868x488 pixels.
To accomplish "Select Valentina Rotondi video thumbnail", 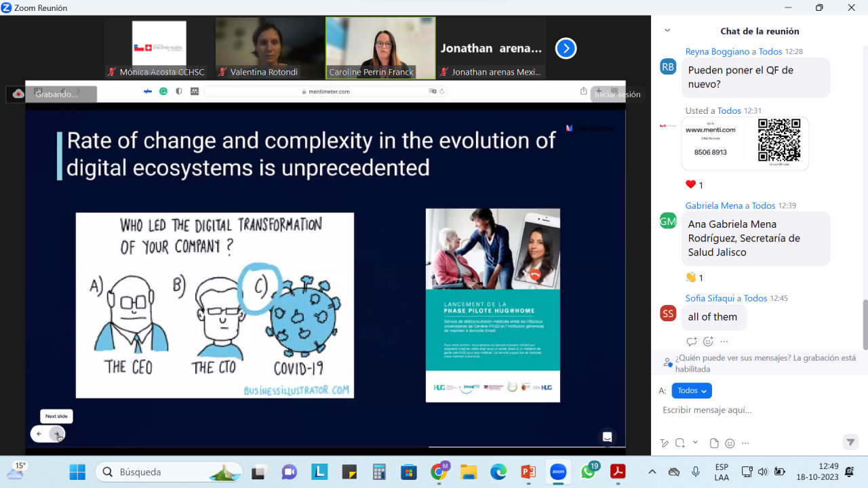I will pyautogui.click(x=270, y=48).
